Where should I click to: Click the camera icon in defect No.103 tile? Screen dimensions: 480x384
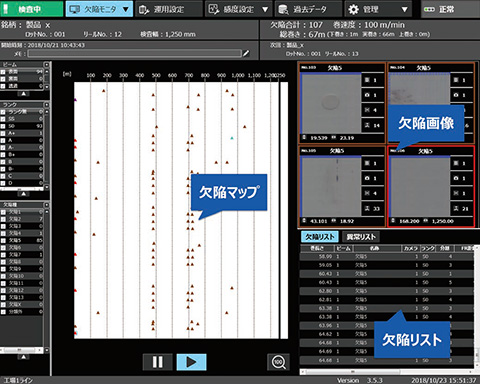[367, 95]
